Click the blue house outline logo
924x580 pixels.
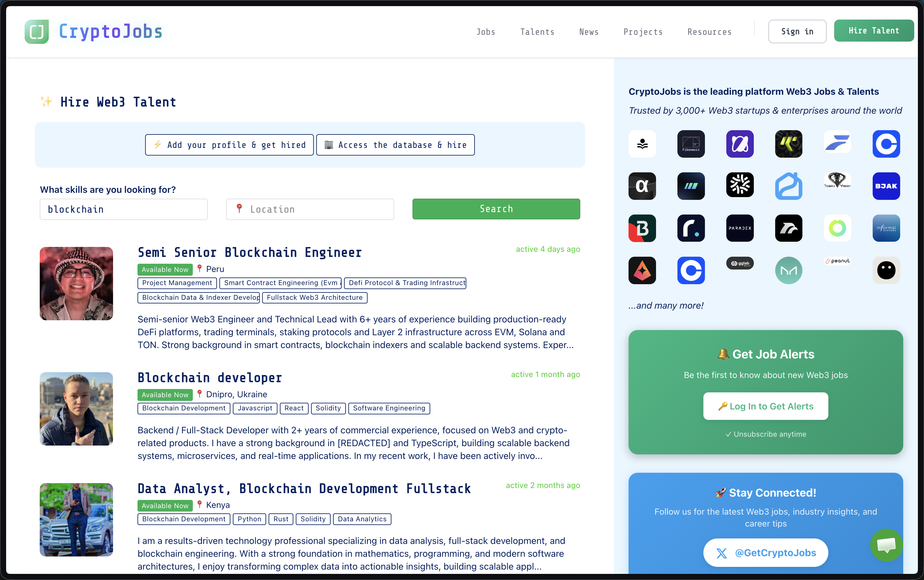click(x=788, y=186)
